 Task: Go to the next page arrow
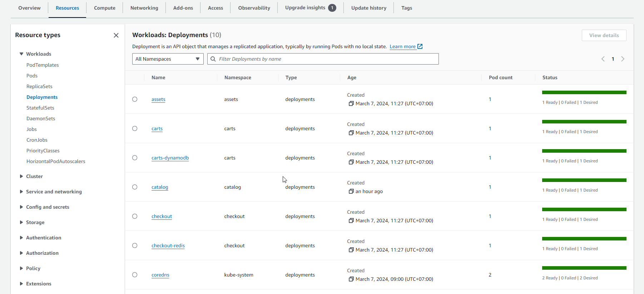623,59
